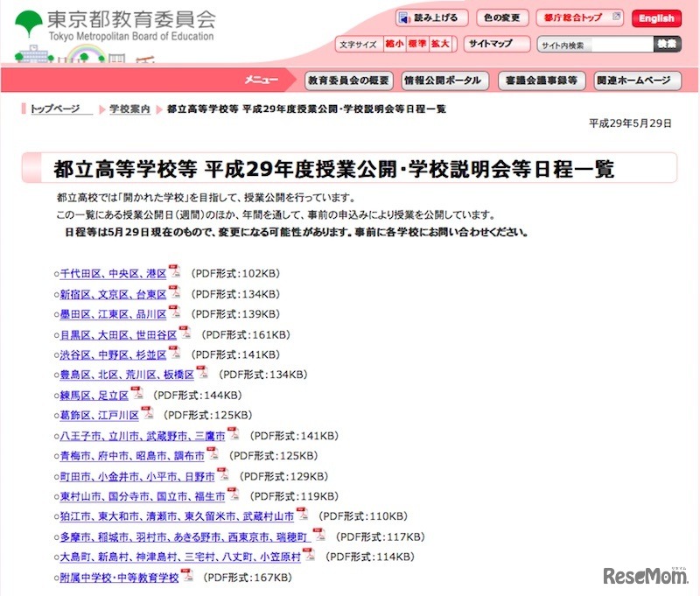The image size is (700, 596).
Task: Click the PDF icon beside 多摩市、稲城市
Action: [x=318, y=534]
